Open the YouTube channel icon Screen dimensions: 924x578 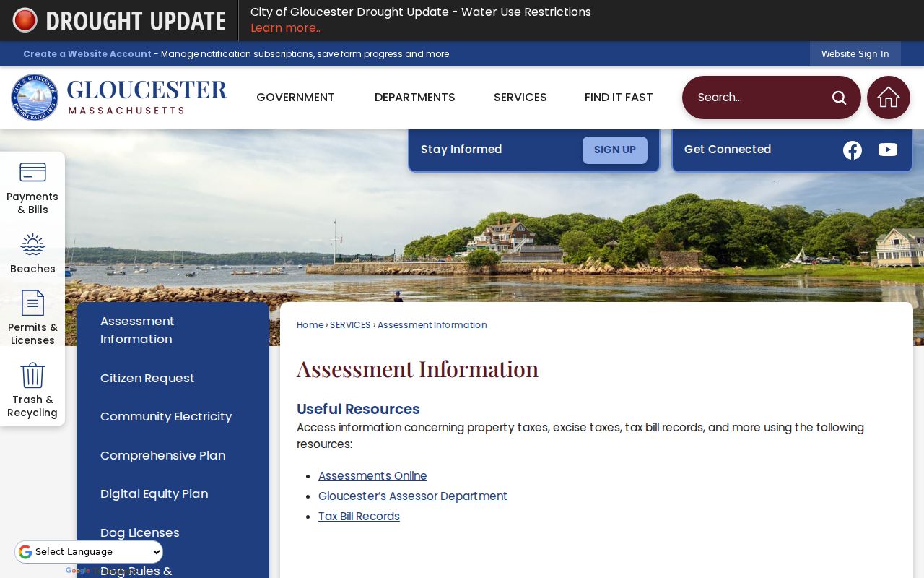click(888, 150)
